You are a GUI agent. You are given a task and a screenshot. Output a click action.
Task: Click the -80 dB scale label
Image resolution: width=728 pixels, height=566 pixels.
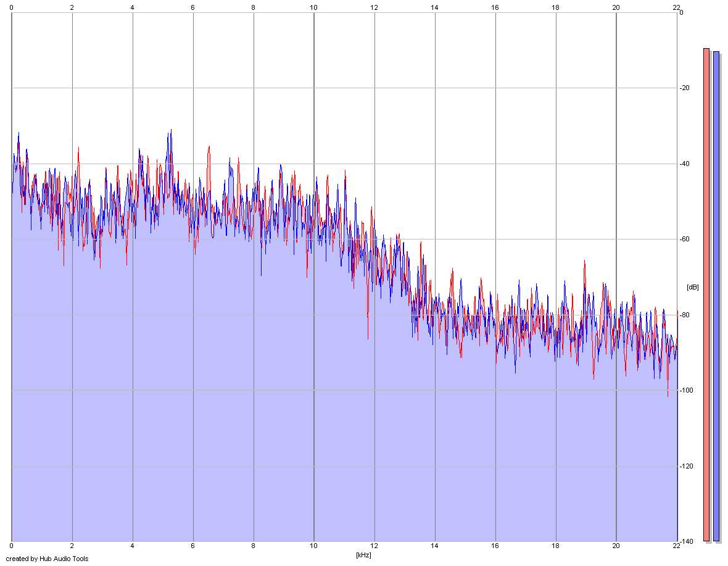(x=685, y=315)
